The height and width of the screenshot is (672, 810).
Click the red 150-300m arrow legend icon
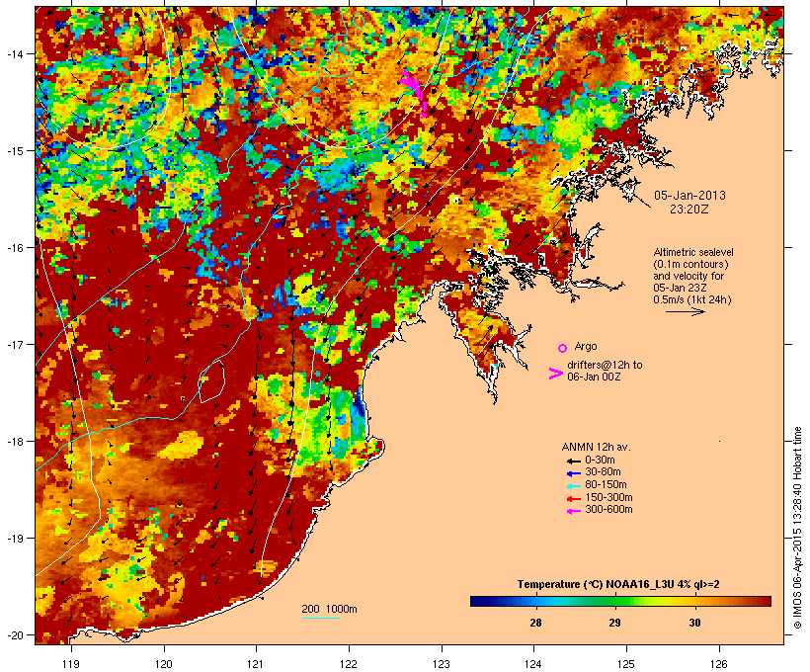click(x=573, y=498)
